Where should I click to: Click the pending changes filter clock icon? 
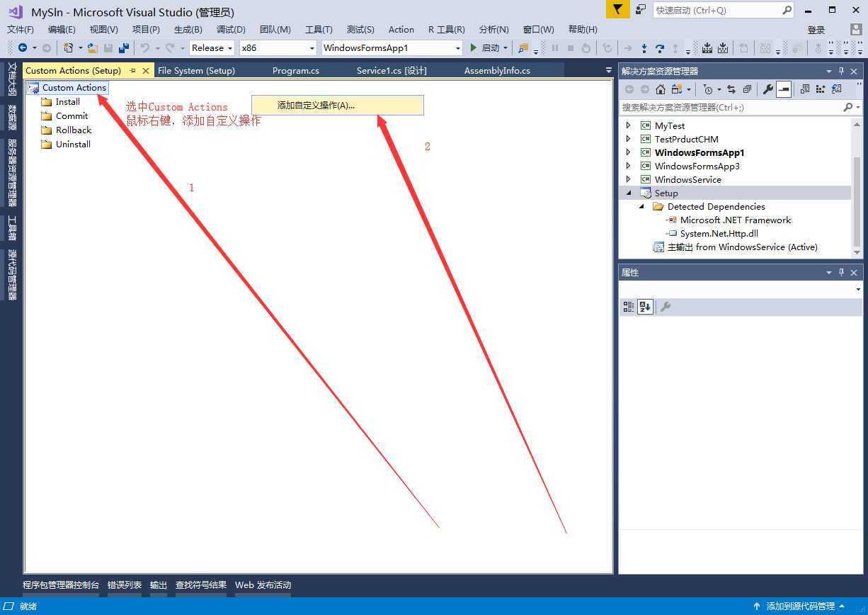coord(708,89)
